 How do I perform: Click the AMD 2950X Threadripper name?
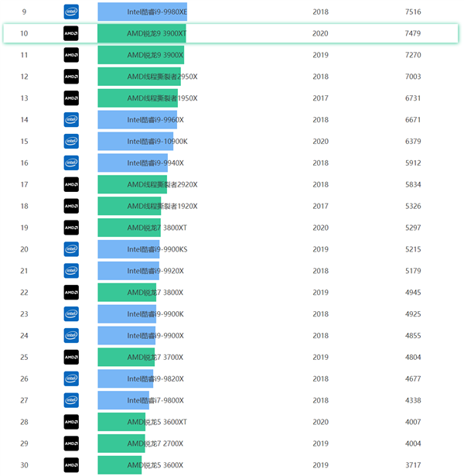(x=162, y=77)
